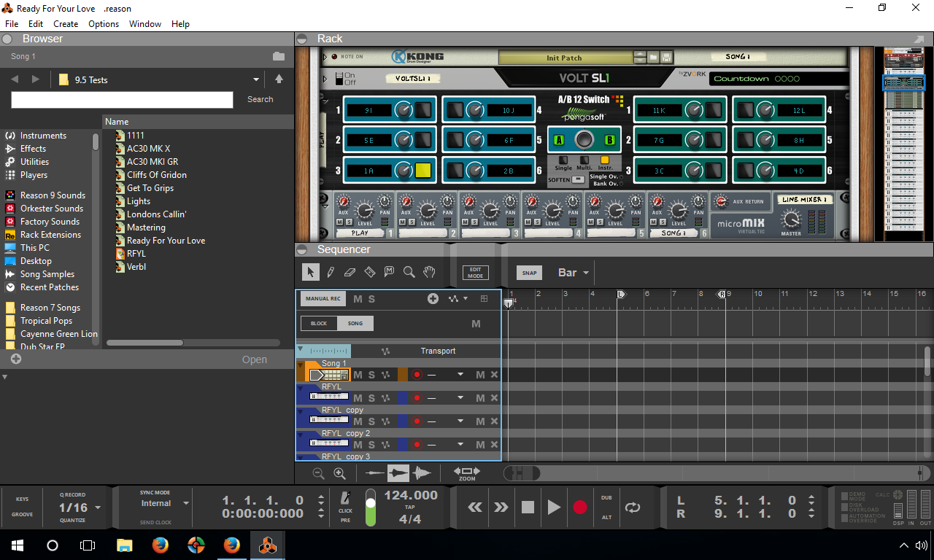Select the Hand tool
The width and height of the screenshot is (934, 560).
tap(429, 272)
